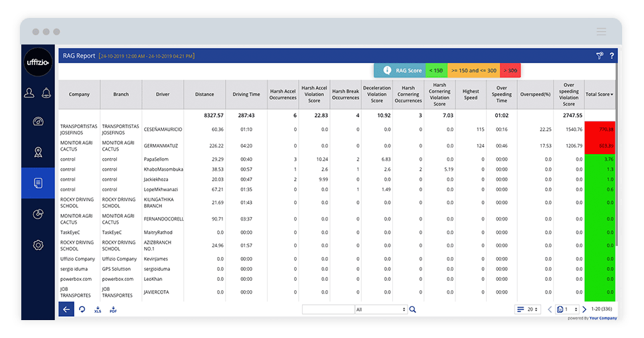This screenshot has width=644, height=338.
Task: Export report as PDF
Action: (113, 309)
